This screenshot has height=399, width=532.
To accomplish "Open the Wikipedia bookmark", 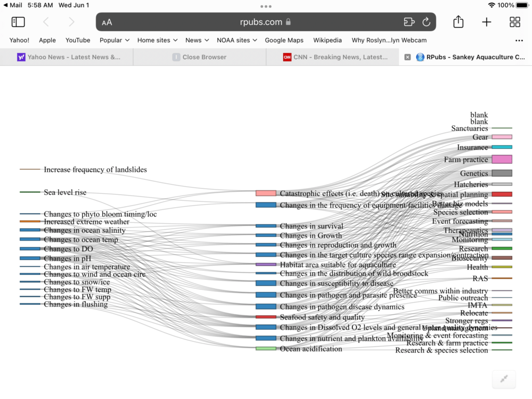I will coord(327,40).
